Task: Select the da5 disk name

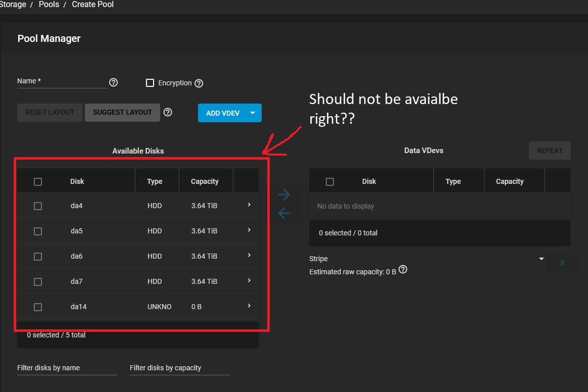Action: click(x=76, y=231)
